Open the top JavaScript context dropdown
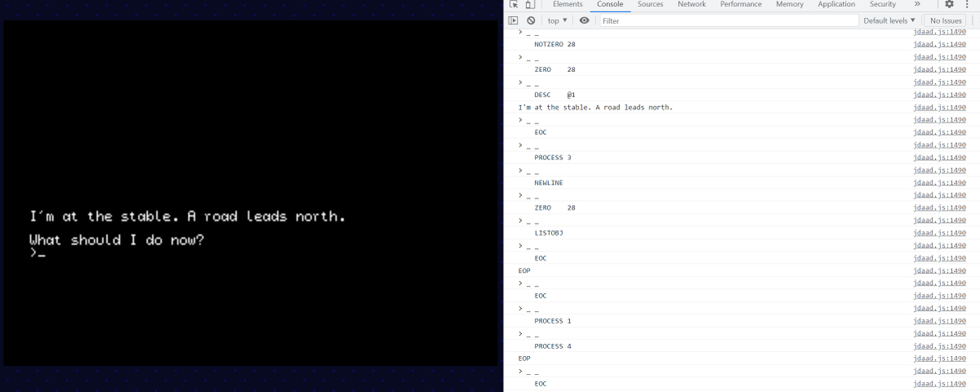The height and width of the screenshot is (392, 980). [x=558, y=20]
